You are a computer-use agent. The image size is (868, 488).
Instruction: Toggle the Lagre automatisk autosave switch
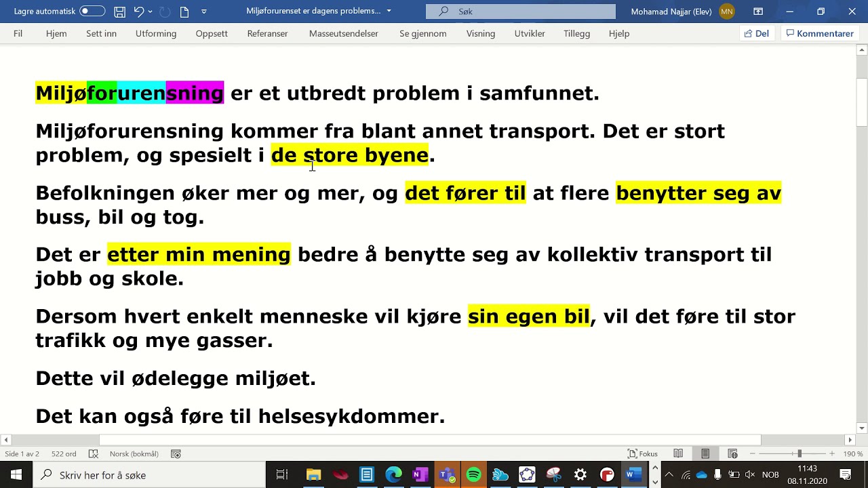coord(92,12)
